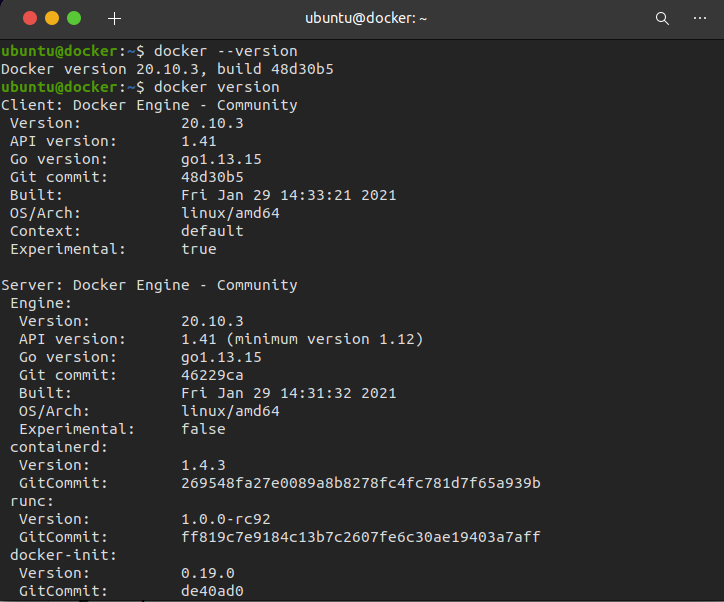
Task: Click Context value 'default'
Action: point(212,231)
